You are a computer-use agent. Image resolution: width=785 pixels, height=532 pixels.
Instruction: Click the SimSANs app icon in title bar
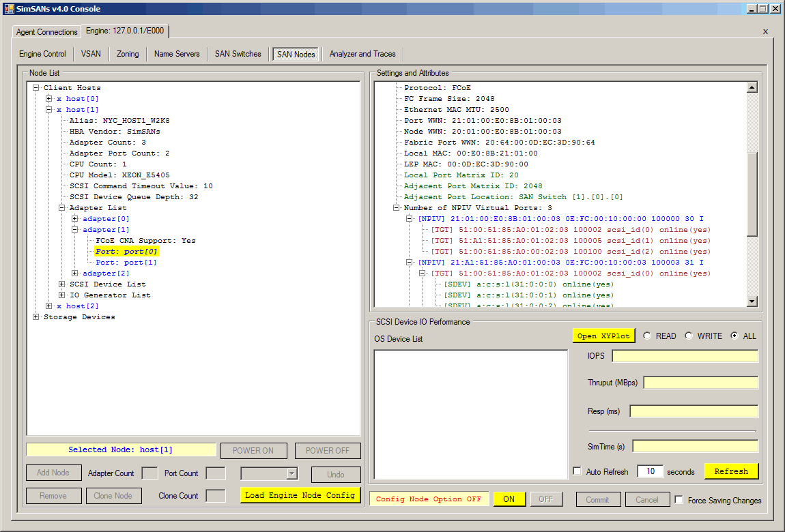9,8
